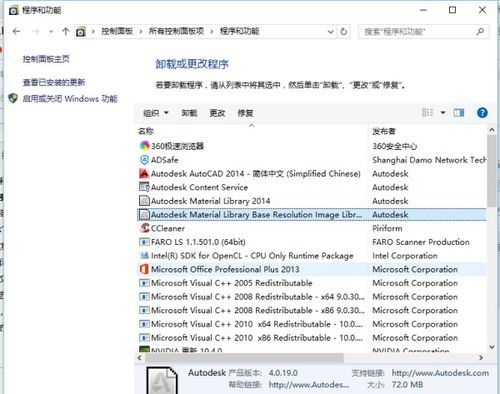This screenshot has width=500, height=394.
Task: Select the CCleaner program row
Action: point(312,228)
